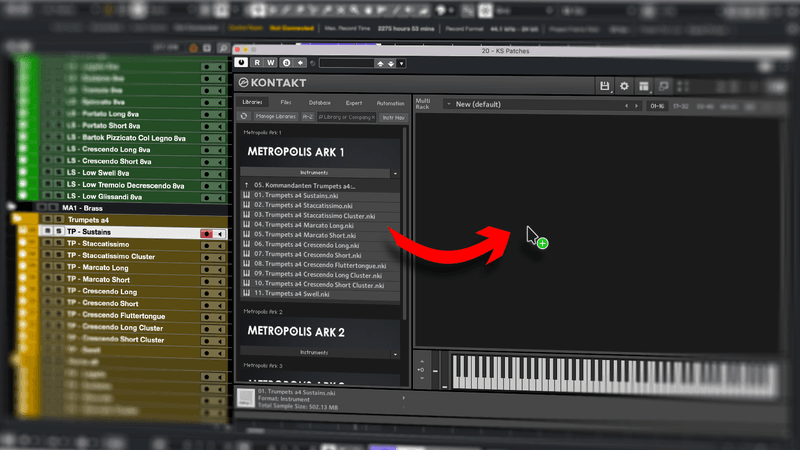Screen dimensions: 800x450
Task: Click the A/B compare settings icon
Action: point(286,63)
